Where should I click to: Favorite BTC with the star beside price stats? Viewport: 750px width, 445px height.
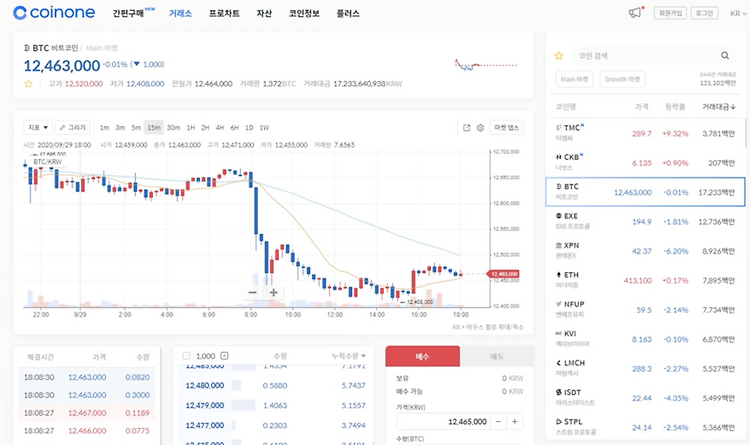click(x=28, y=84)
